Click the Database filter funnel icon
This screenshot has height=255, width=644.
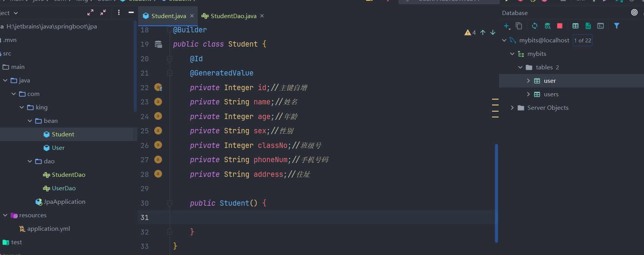click(617, 26)
